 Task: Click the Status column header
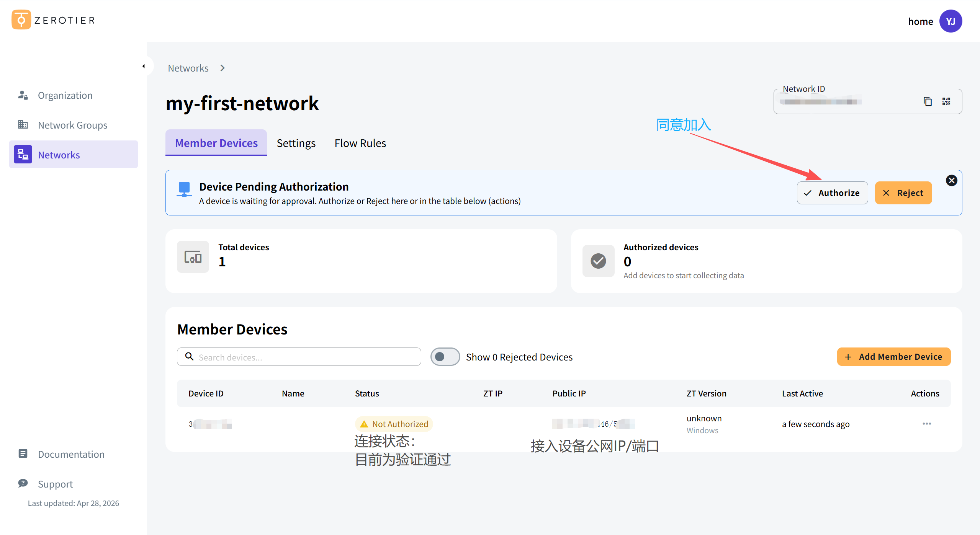pyautogui.click(x=367, y=393)
